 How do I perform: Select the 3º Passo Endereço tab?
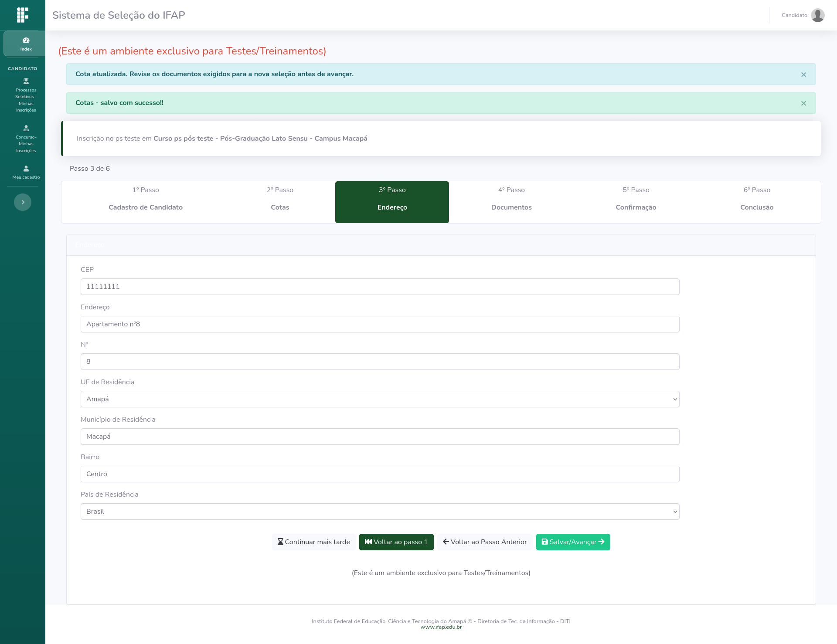(x=392, y=202)
